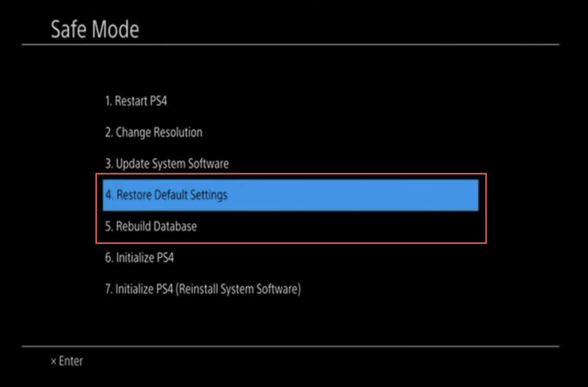The height and width of the screenshot is (387, 588).
Task: Choose the Initialize PS4 option
Action: point(140,258)
